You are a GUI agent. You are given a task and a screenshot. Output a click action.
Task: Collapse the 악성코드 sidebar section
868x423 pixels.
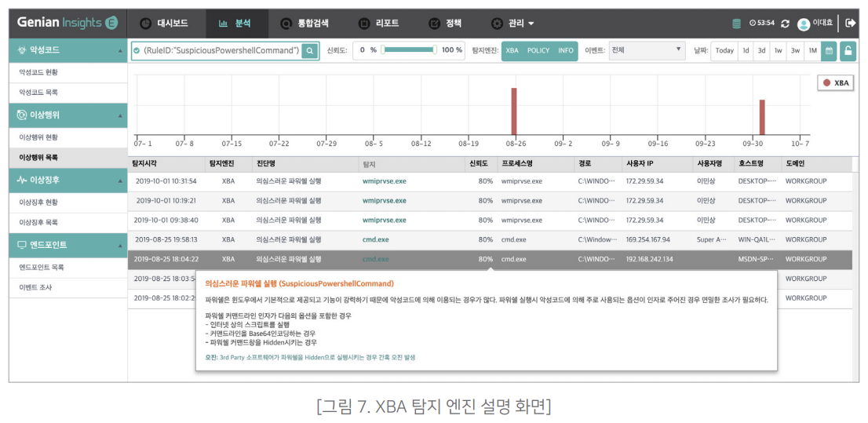click(x=120, y=50)
